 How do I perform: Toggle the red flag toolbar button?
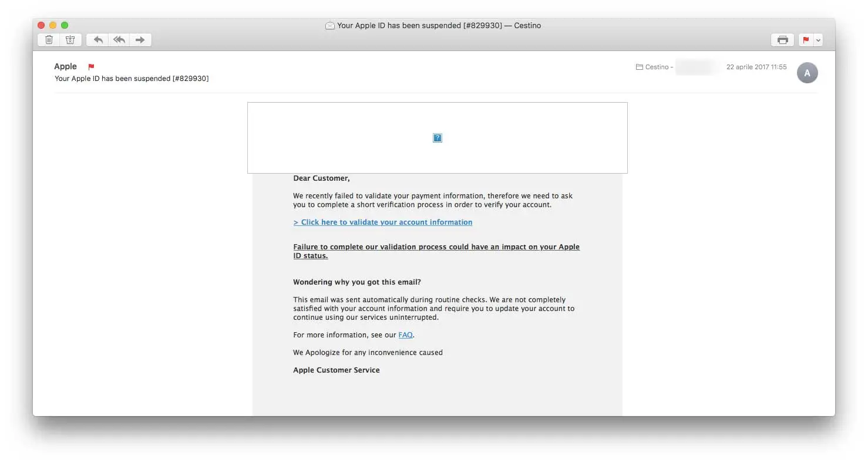click(806, 39)
